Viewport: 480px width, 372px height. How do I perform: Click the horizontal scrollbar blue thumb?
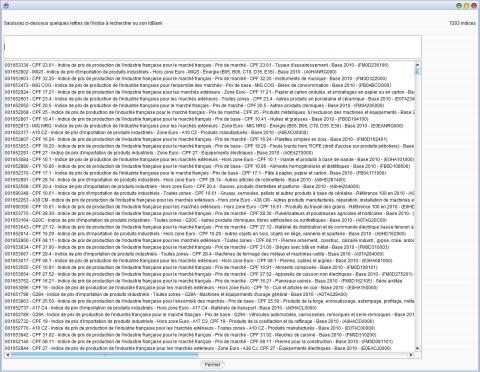(104, 355)
